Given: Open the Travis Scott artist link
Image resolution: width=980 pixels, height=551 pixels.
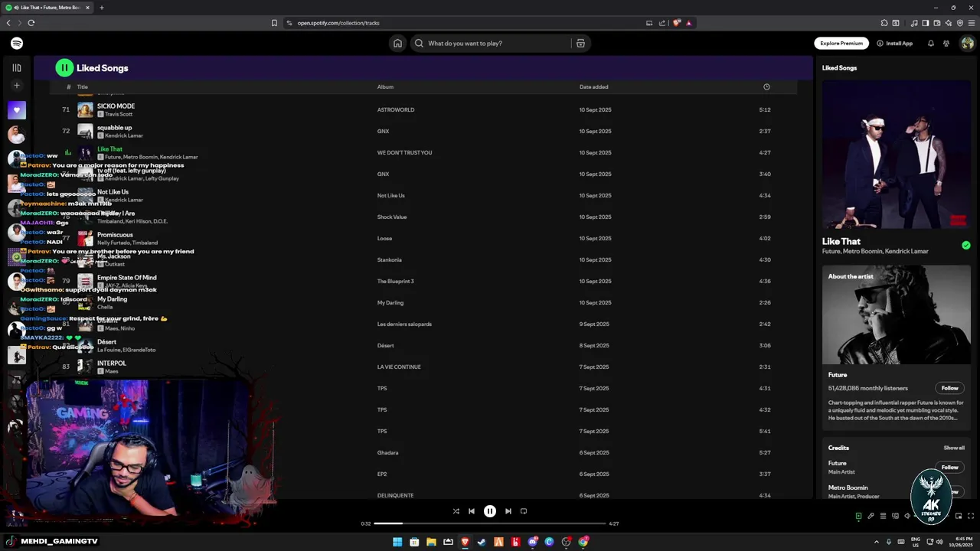Looking at the screenshot, I should click(x=119, y=114).
